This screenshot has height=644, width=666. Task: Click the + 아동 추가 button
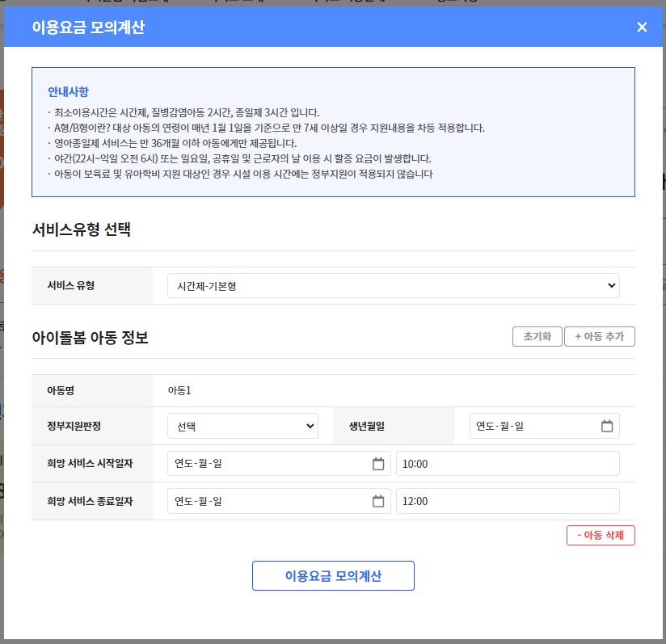coord(600,337)
